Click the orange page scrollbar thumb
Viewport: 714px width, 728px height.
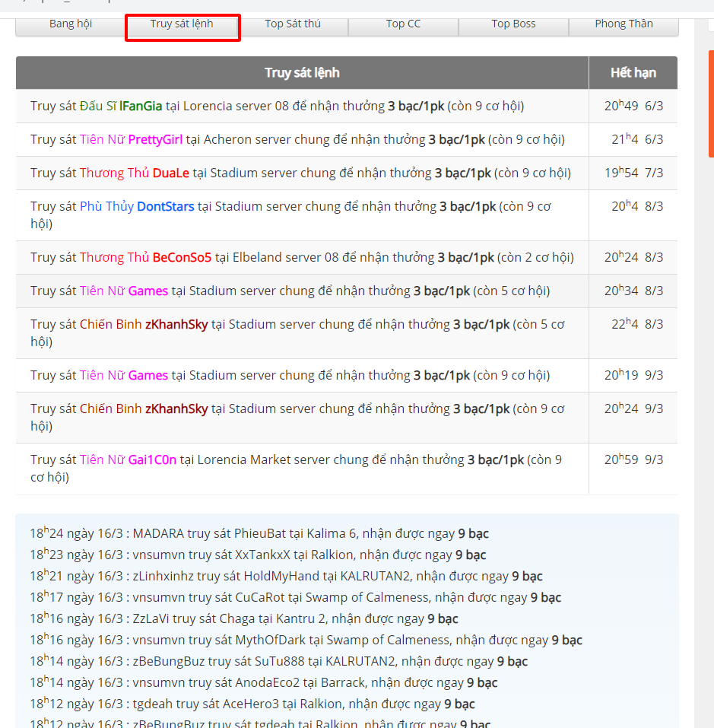pyautogui.click(x=711, y=103)
